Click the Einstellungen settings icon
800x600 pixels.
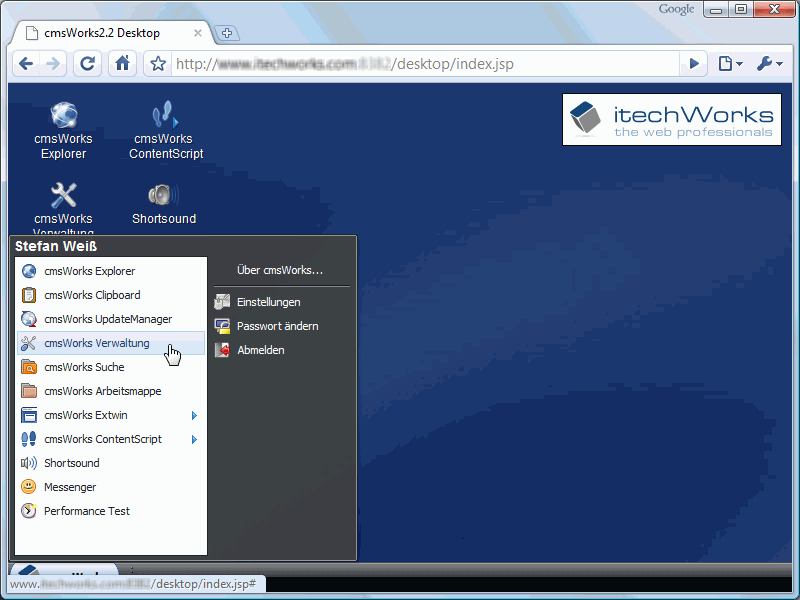pyautogui.click(x=222, y=302)
